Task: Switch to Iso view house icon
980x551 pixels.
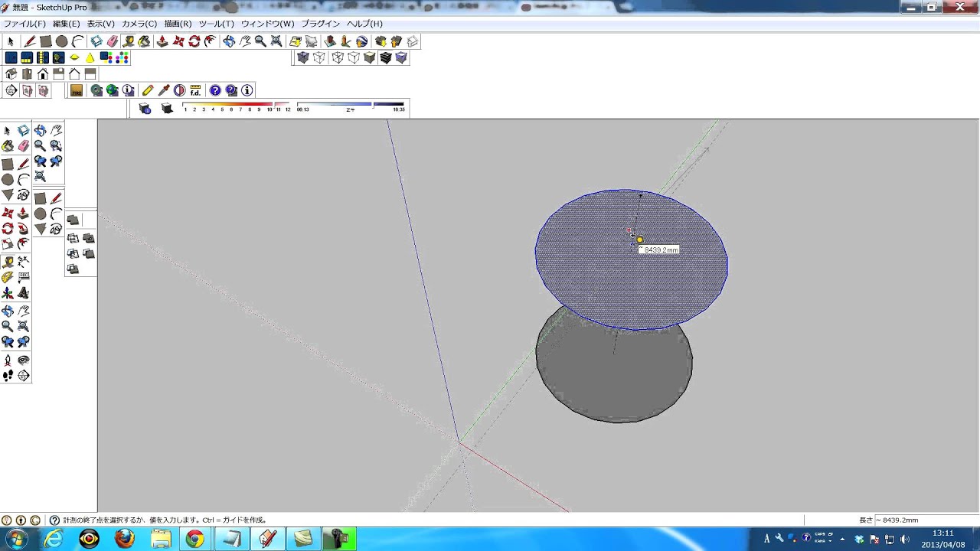Action: coord(11,74)
